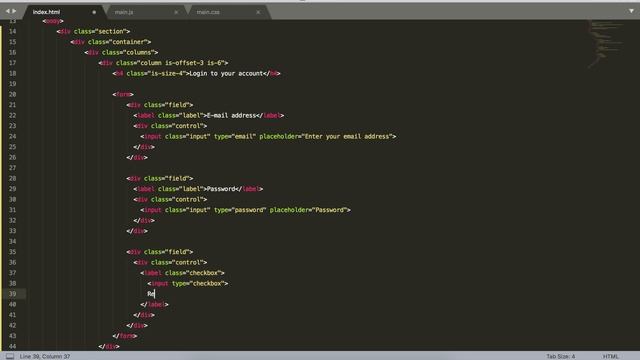
Task: Click the opening form tag on line 20
Action: 123,94
